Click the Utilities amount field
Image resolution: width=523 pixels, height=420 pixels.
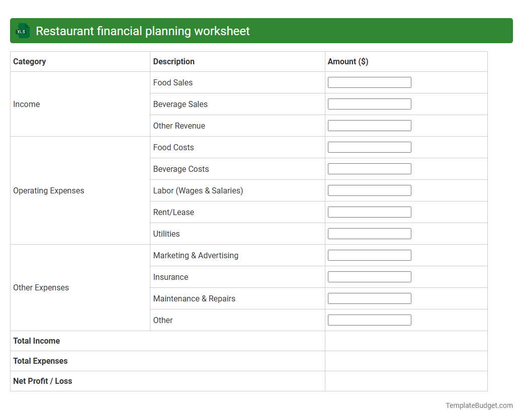click(369, 233)
